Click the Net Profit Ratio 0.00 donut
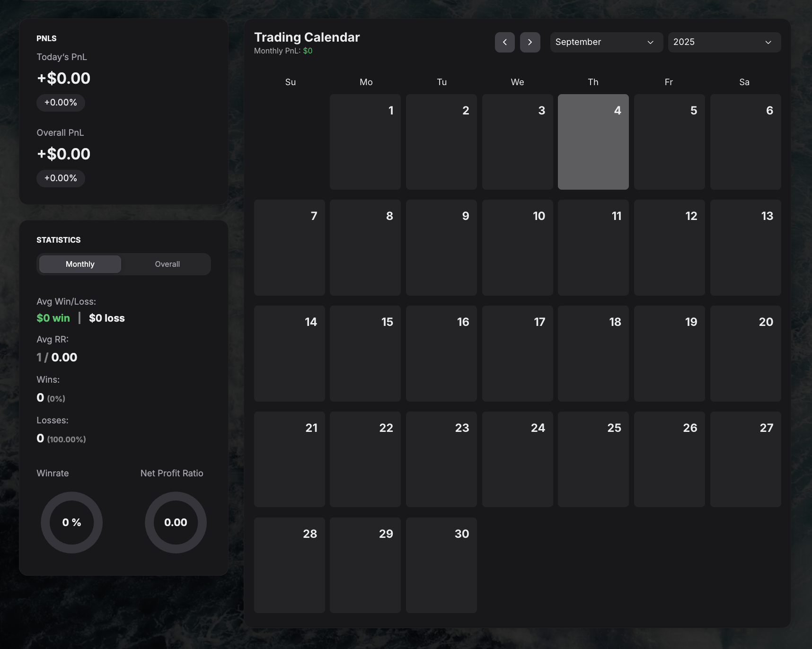Screen dimensions: 812x649 pyautogui.click(x=176, y=522)
